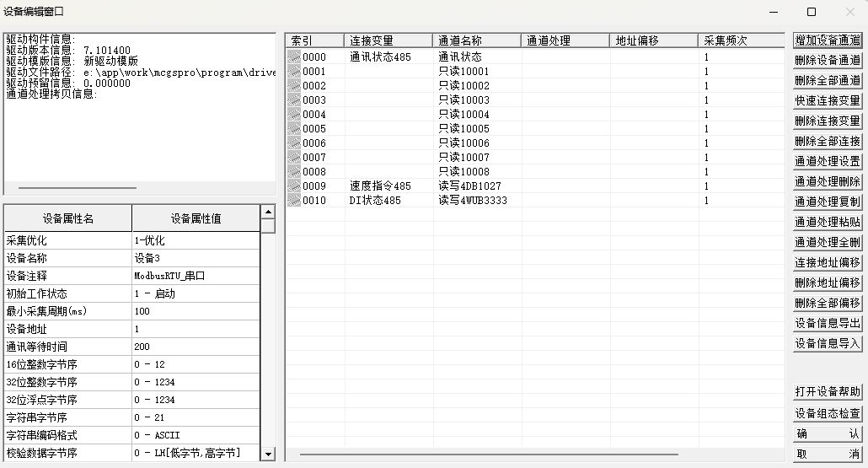Select 校验数据字节序 value cell
This screenshot has height=468, width=868.
tap(196, 453)
